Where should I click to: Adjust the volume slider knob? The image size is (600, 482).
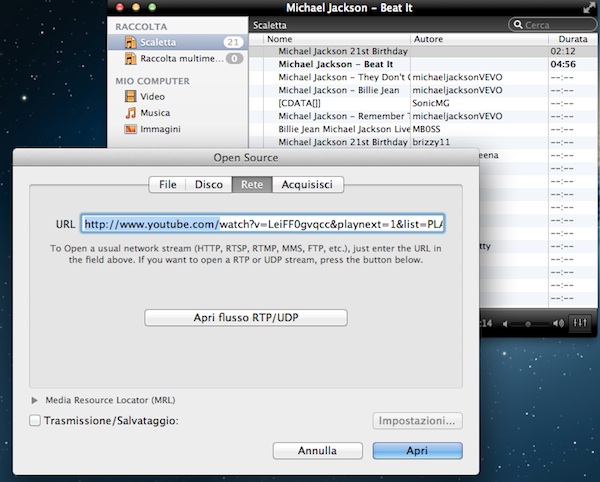coord(528,324)
